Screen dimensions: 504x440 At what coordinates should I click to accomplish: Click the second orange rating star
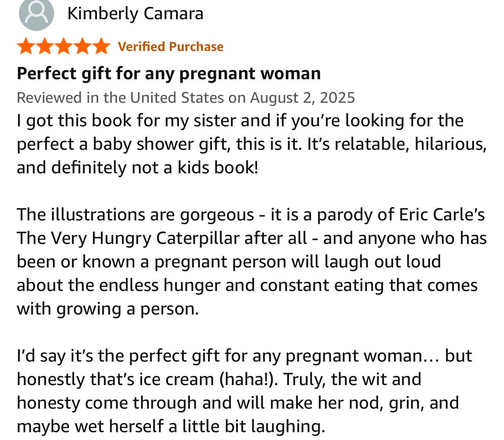[x=45, y=46]
